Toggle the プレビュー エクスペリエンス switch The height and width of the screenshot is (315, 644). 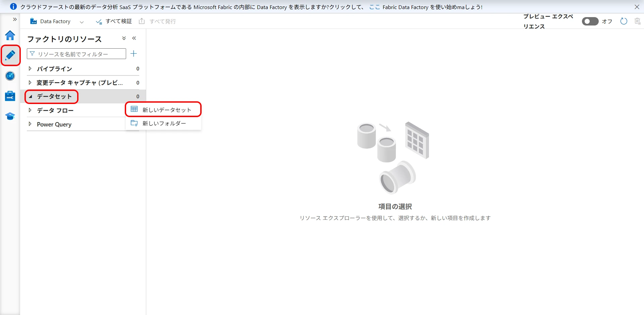[x=590, y=21]
